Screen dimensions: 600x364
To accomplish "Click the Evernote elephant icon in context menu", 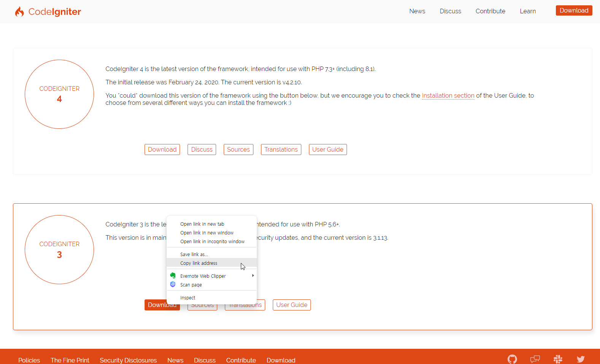I will coord(173,275).
